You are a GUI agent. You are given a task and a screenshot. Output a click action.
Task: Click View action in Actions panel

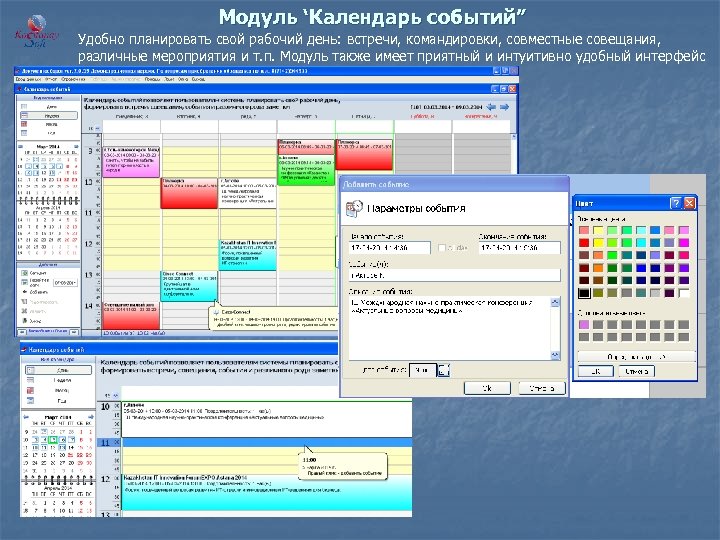pos(40,302)
